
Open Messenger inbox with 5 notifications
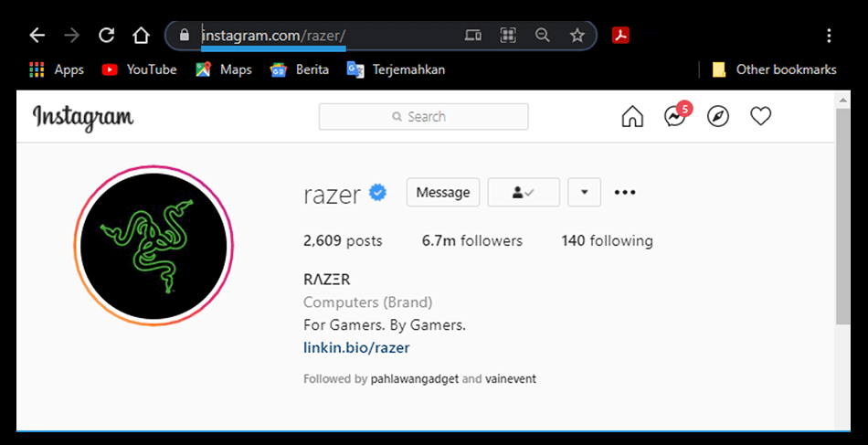tap(676, 115)
